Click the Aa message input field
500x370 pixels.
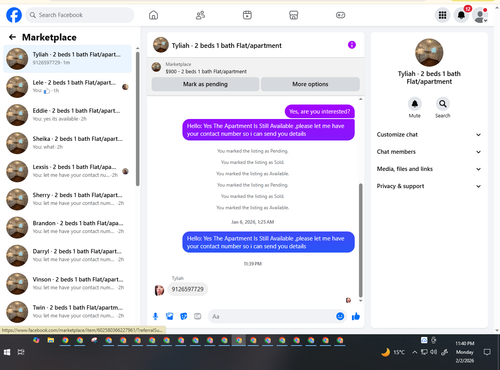click(x=272, y=316)
